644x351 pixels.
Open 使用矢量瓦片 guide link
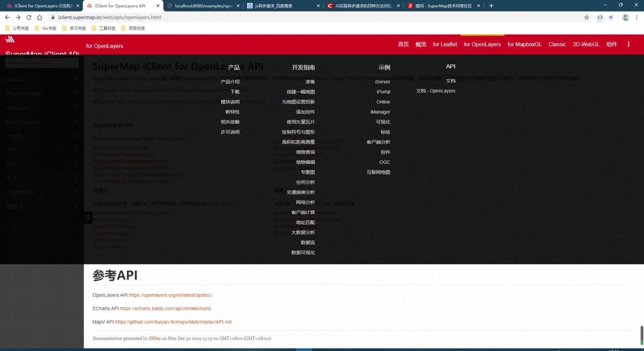click(x=300, y=122)
